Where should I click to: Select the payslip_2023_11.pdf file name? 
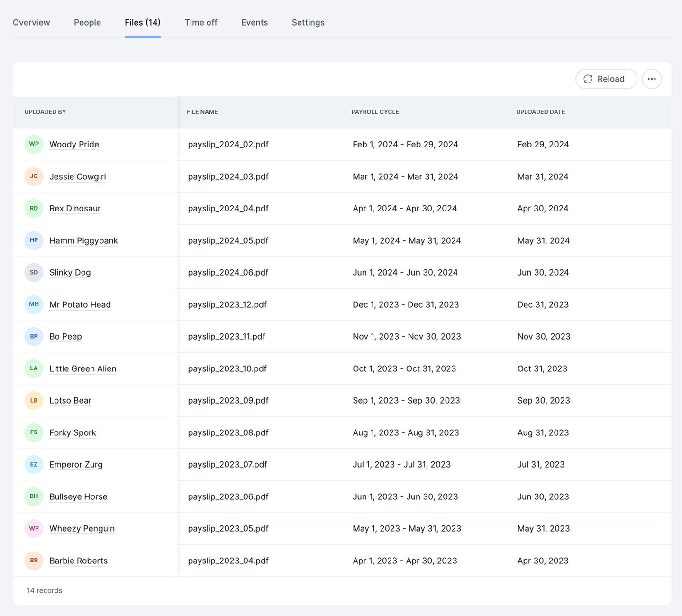click(227, 336)
